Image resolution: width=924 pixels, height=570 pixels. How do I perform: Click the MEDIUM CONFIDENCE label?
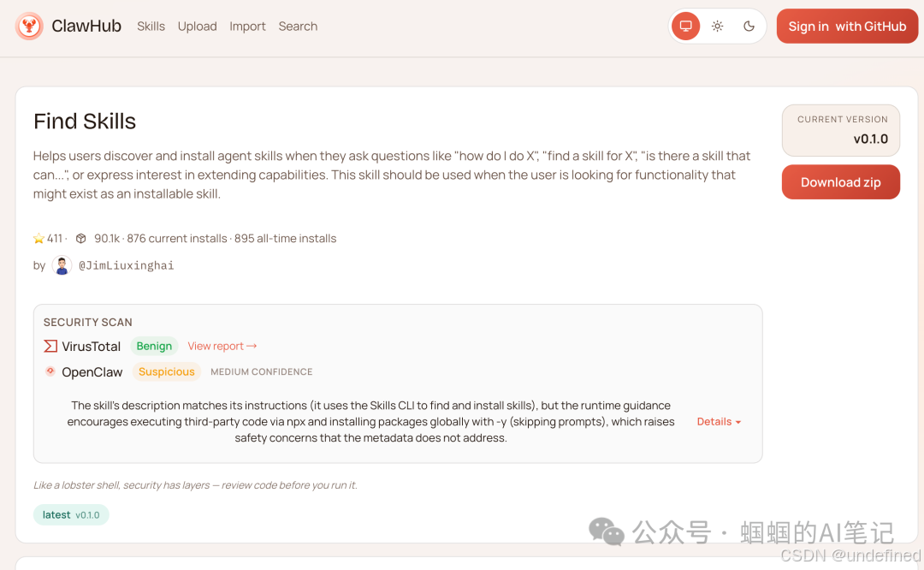click(x=262, y=372)
